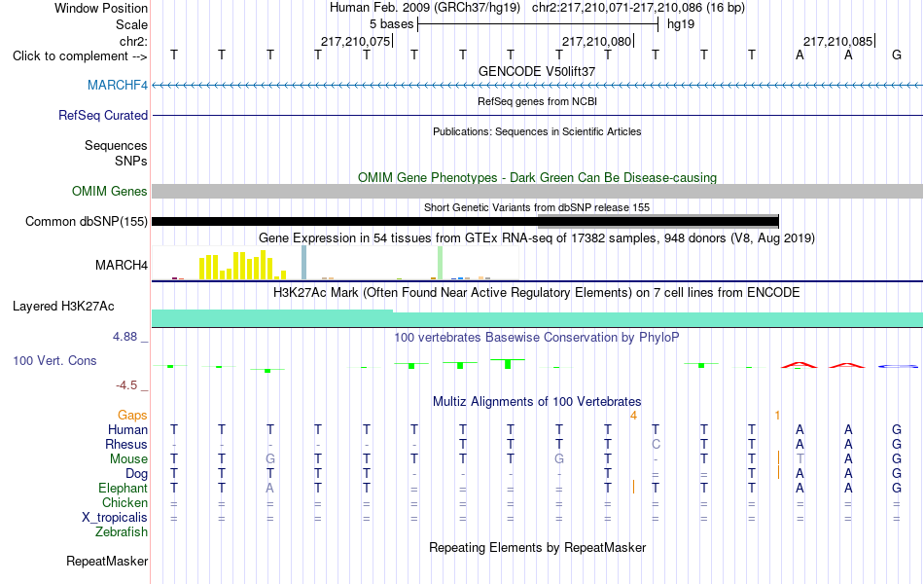Click the Scale label
This screenshot has height=584, width=924.
[131, 24]
